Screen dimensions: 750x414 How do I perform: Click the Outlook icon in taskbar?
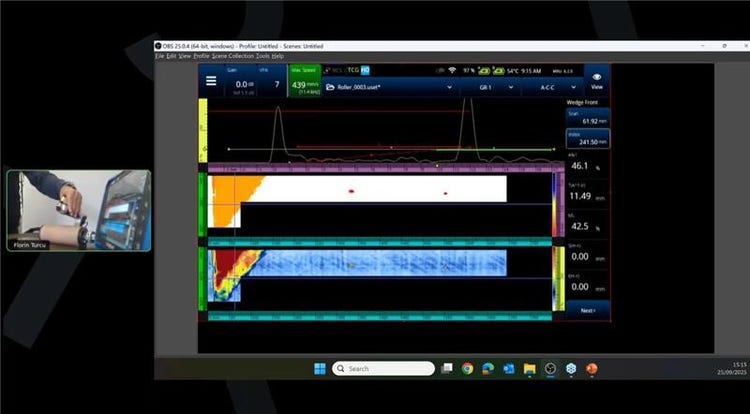508,369
